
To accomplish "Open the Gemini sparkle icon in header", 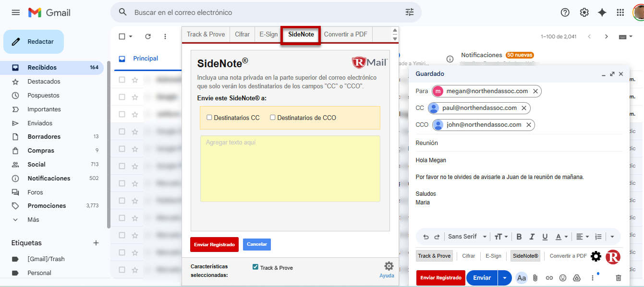I will pos(602,12).
